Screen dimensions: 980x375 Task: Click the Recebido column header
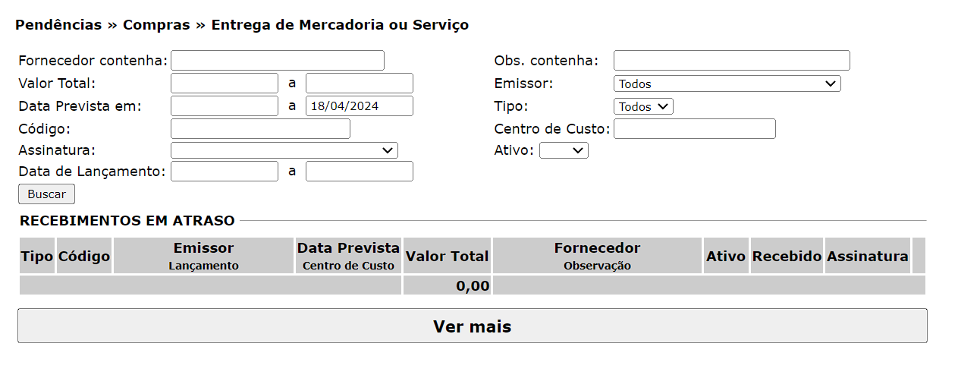coord(787,257)
